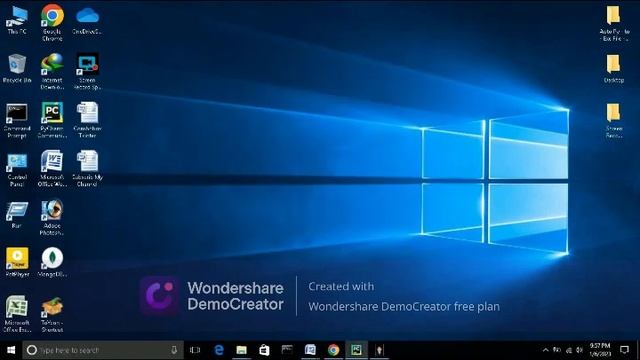Screen dimensions: 640x360
Task: Open the Control Panel shortcut
Action: 17,170
